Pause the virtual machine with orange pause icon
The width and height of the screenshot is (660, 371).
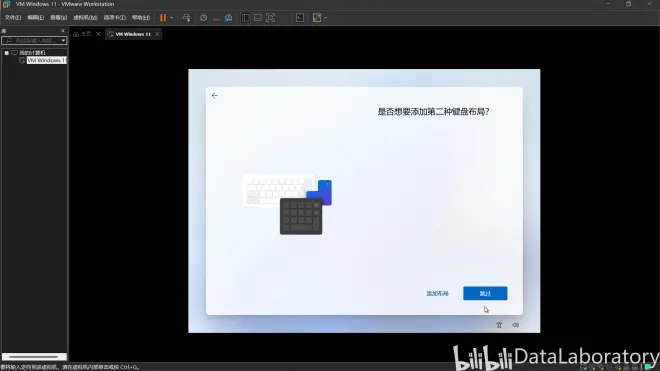point(163,18)
